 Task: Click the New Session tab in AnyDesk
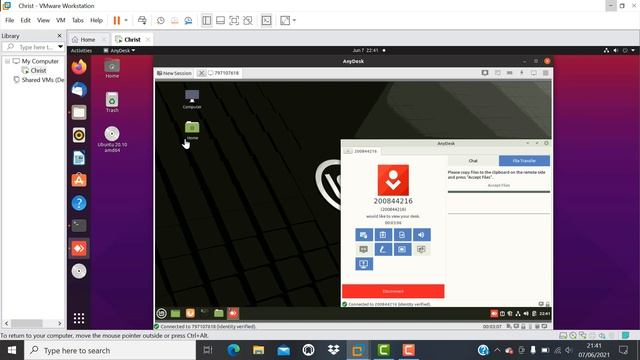click(174, 73)
